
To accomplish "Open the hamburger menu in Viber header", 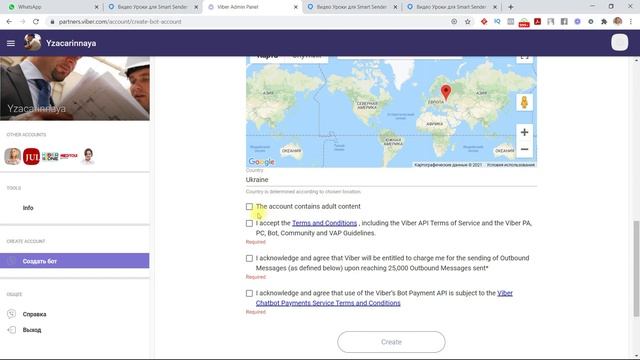I will [11, 43].
